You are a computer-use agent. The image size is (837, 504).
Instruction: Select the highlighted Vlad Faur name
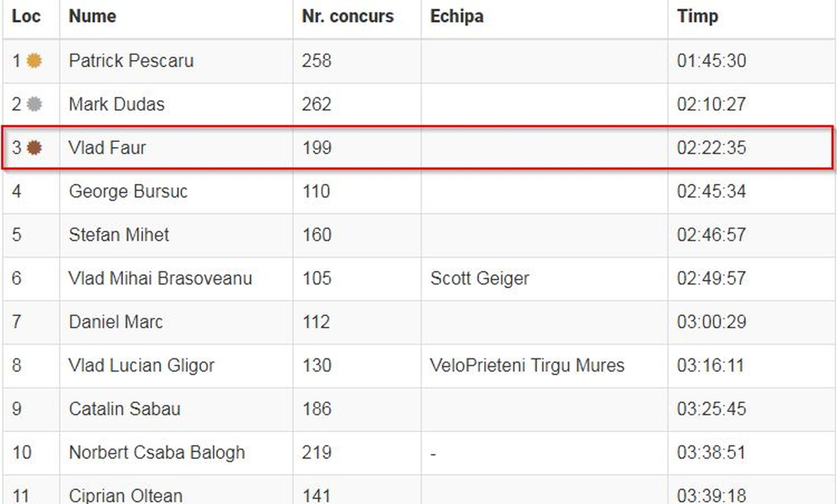107,147
